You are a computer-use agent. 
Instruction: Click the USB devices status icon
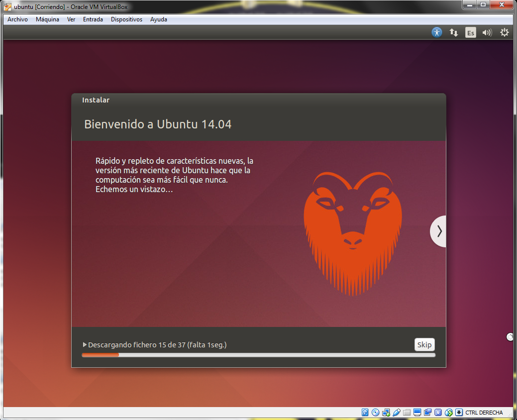point(396,413)
